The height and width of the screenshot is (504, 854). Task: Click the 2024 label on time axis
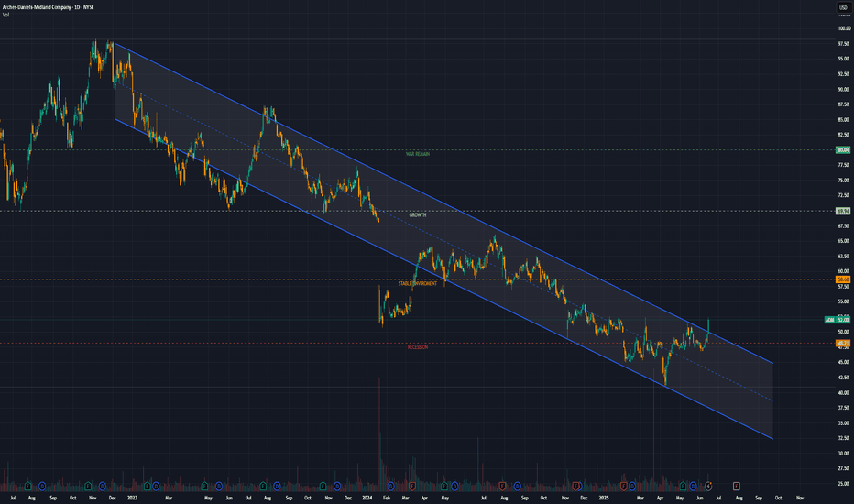click(367, 498)
